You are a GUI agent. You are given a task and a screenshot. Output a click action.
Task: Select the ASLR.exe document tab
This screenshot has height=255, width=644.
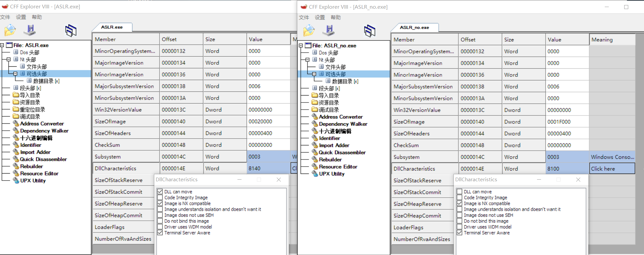[x=112, y=27]
